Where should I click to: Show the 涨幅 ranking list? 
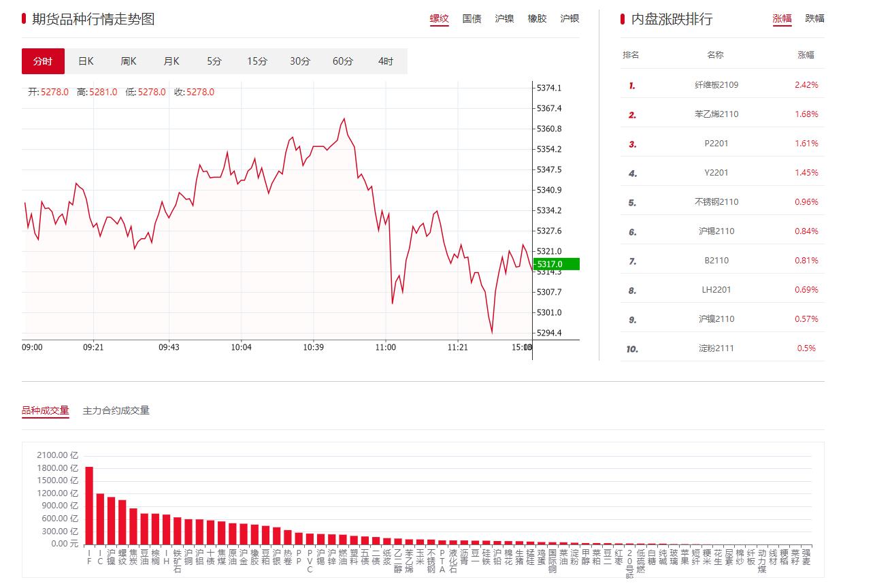point(782,19)
